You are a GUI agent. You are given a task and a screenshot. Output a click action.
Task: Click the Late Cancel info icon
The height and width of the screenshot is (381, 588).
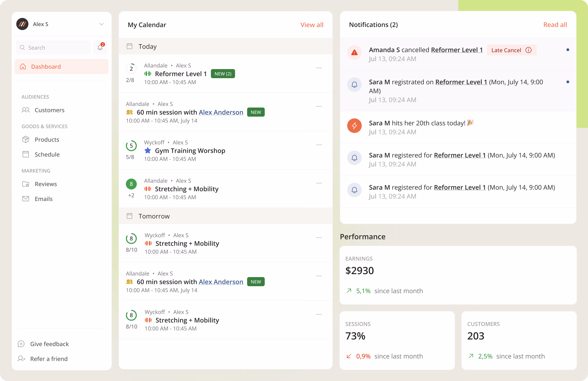click(x=529, y=50)
